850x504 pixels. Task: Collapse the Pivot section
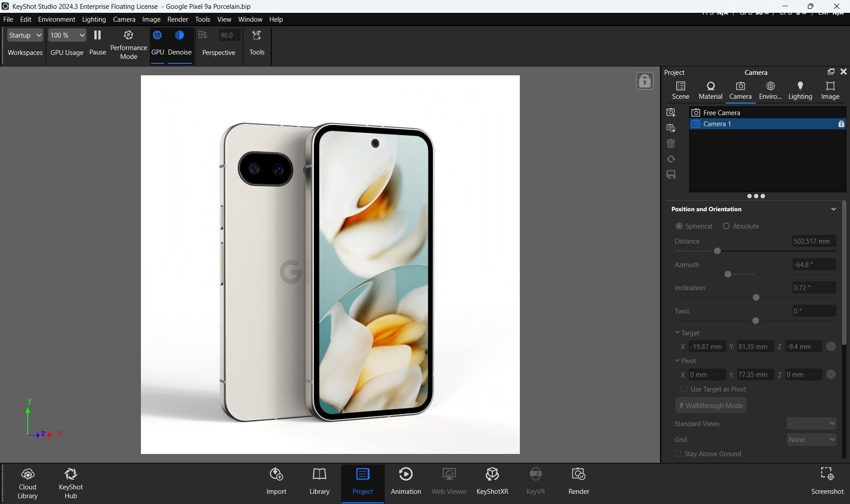(677, 361)
